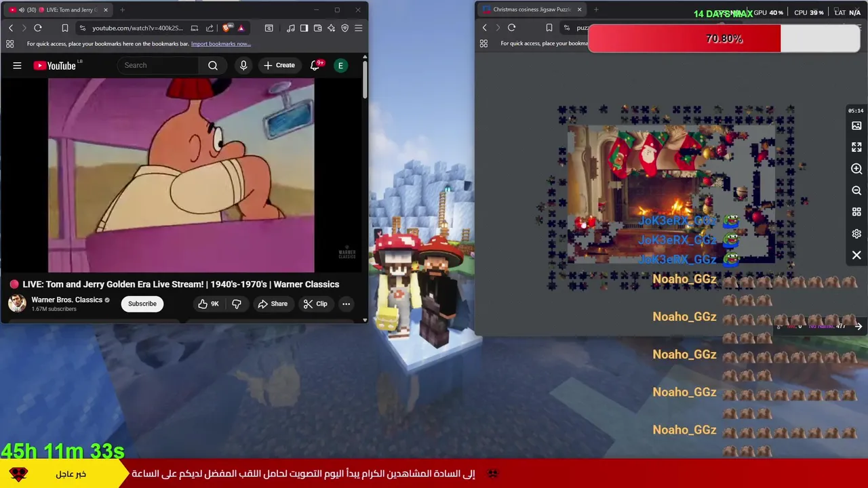Screen dimensions: 868x488
Task: Click the share icon in YouTube address bar
Action: coord(210,28)
